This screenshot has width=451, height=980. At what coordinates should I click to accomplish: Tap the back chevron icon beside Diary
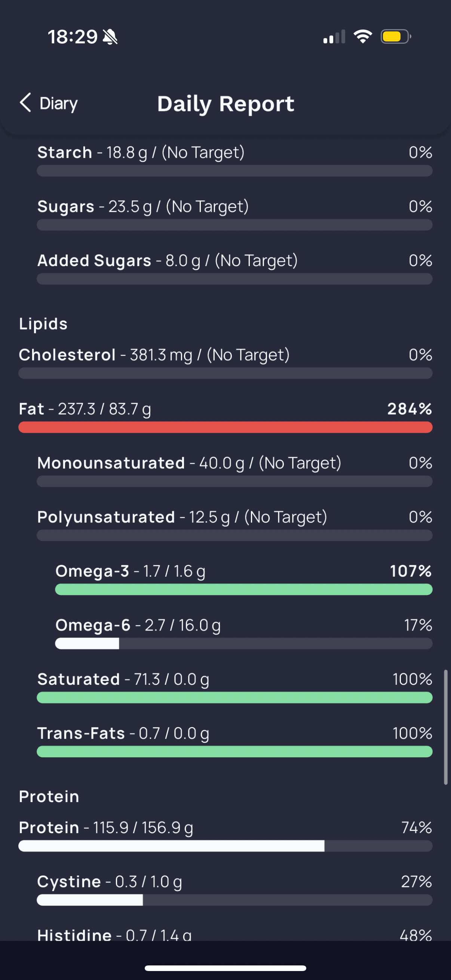click(25, 103)
